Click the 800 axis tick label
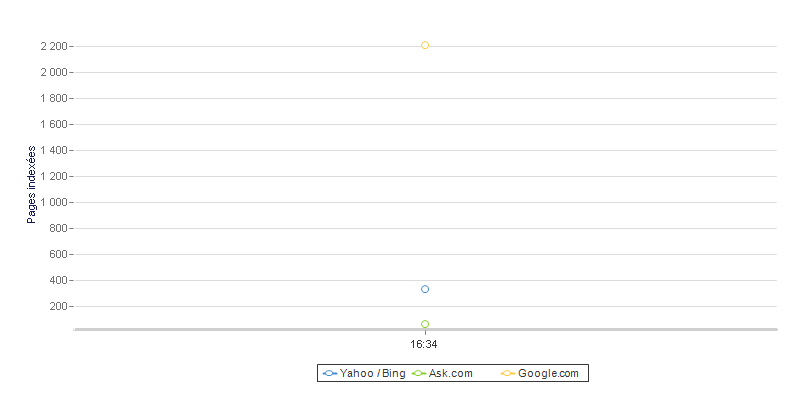 pyautogui.click(x=58, y=229)
